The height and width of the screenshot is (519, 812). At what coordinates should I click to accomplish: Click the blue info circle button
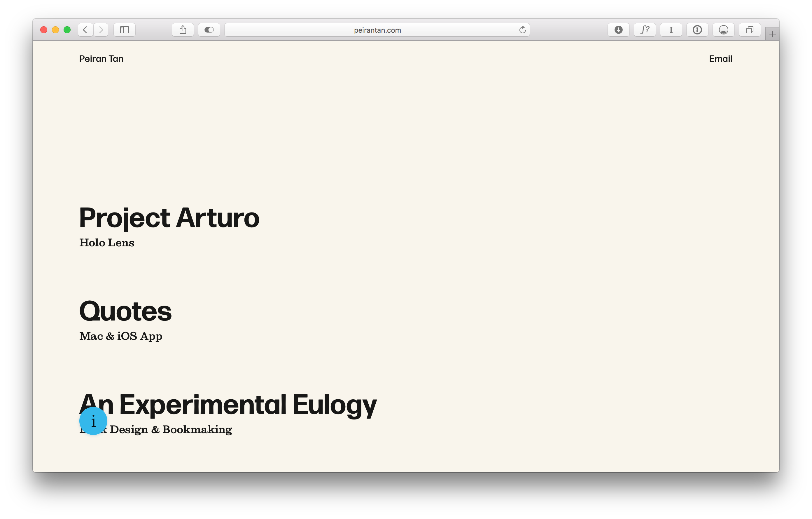[x=93, y=421]
